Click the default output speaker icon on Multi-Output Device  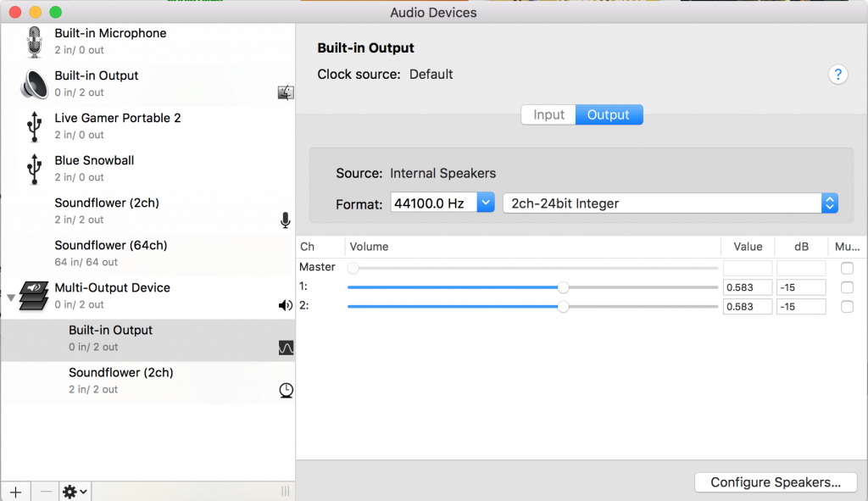click(x=285, y=305)
